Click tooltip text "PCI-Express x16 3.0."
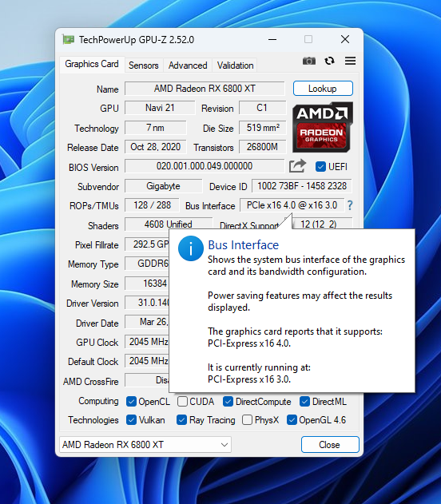This screenshot has height=504, width=441. [249, 379]
